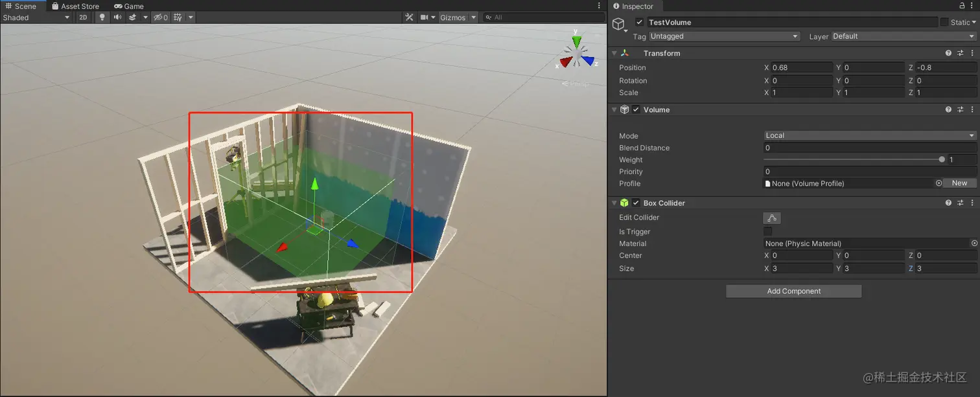
Task: Toggle the scene grid icon
Action: 178,17
